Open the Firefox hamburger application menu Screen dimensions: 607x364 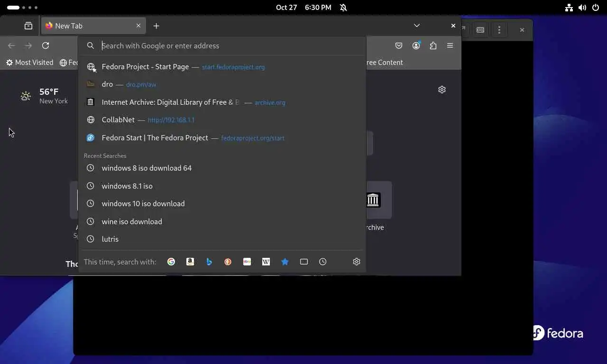(450, 45)
